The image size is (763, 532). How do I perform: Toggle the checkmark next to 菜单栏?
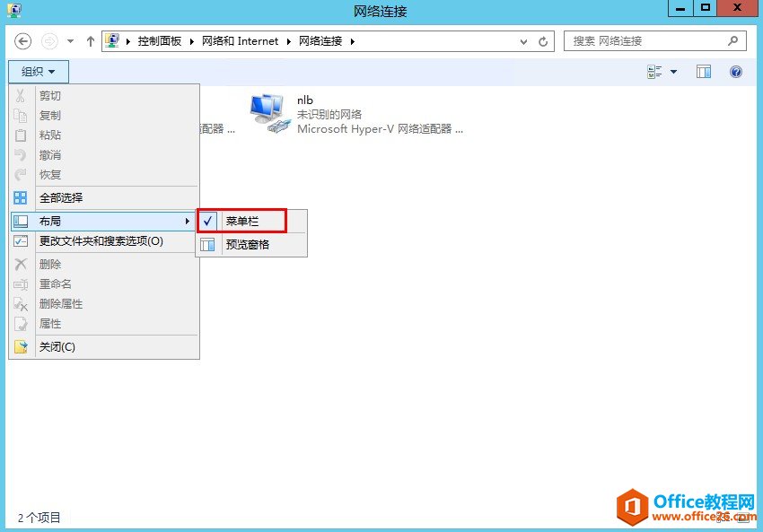pyautogui.click(x=207, y=221)
